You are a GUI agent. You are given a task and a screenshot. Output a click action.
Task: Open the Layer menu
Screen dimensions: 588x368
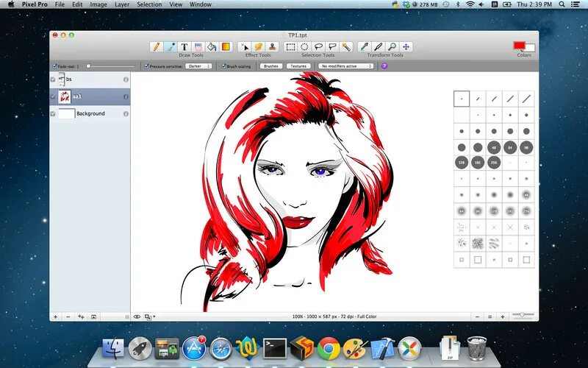point(122,4)
